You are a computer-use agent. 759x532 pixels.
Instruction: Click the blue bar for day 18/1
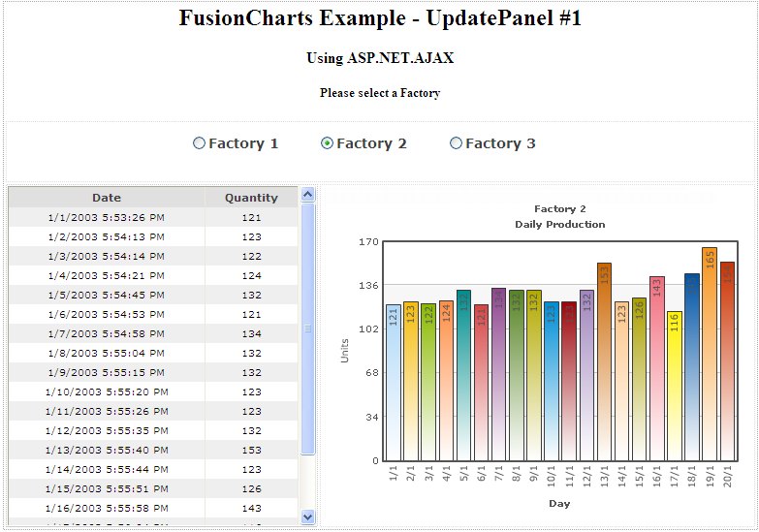point(692,366)
